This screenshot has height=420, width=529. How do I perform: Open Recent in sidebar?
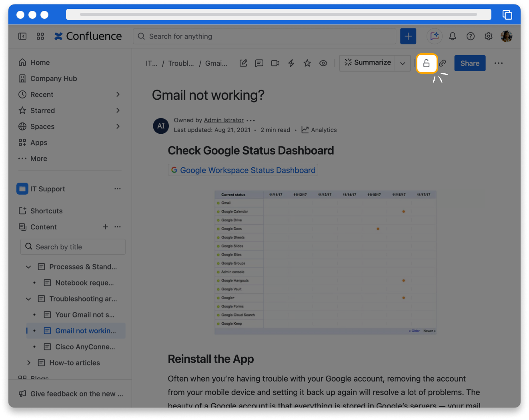click(x=42, y=94)
